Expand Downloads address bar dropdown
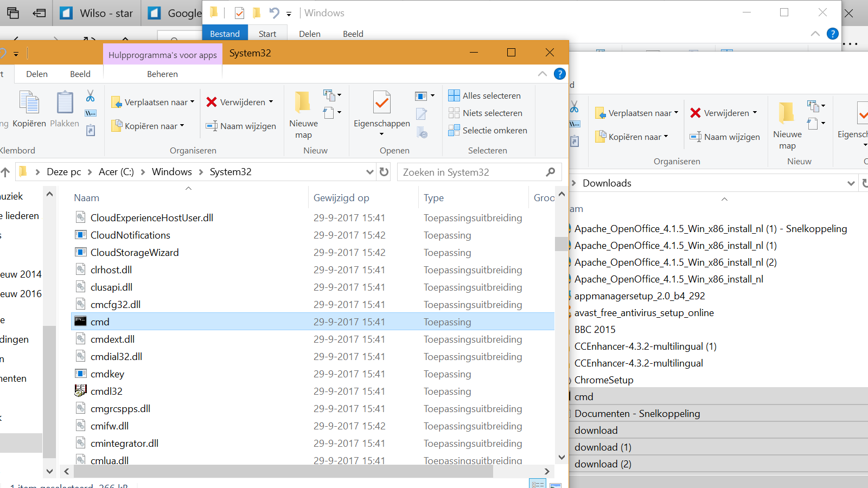 tap(851, 183)
